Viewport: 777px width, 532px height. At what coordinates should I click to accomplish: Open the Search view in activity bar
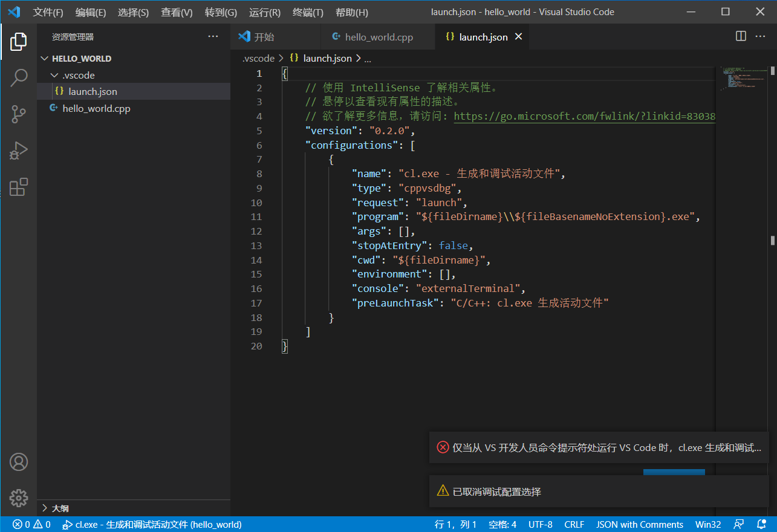pos(19,77)
